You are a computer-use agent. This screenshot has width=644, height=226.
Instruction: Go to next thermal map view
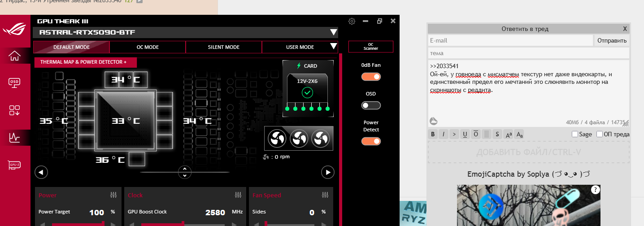(328, 172)
